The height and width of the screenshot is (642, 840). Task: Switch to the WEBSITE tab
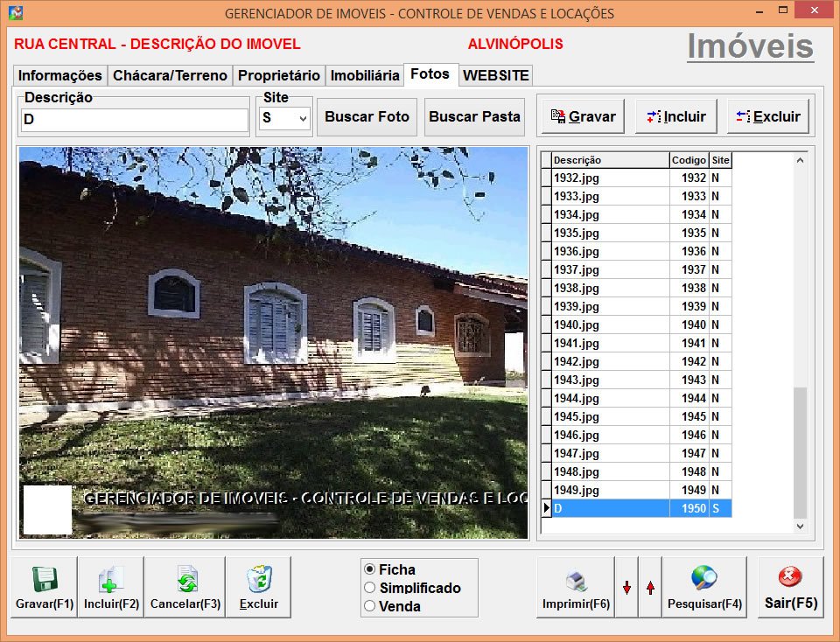[x=495, y=75]
